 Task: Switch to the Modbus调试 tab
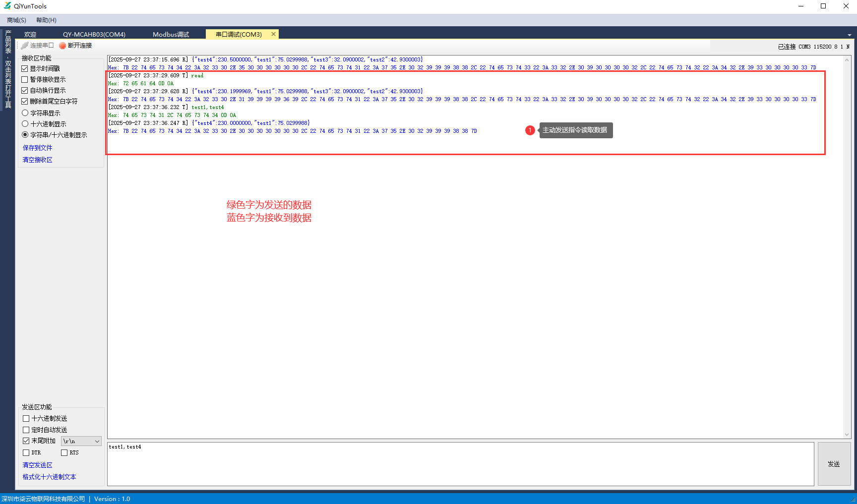pos(171,35)
